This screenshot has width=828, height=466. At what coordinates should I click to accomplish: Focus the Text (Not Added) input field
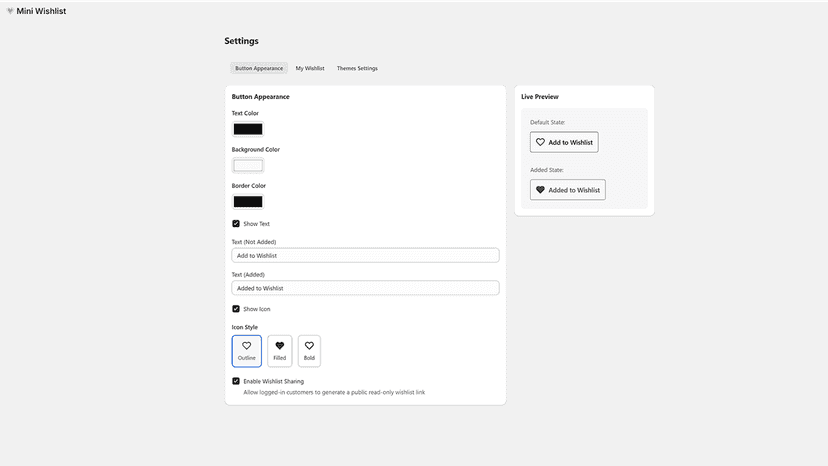tap(365, 255)
